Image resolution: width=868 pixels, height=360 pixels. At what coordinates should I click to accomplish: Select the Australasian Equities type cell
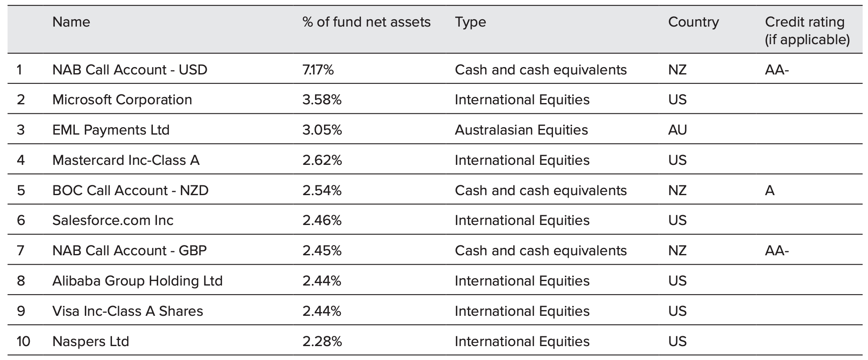[x=521, y=130]
